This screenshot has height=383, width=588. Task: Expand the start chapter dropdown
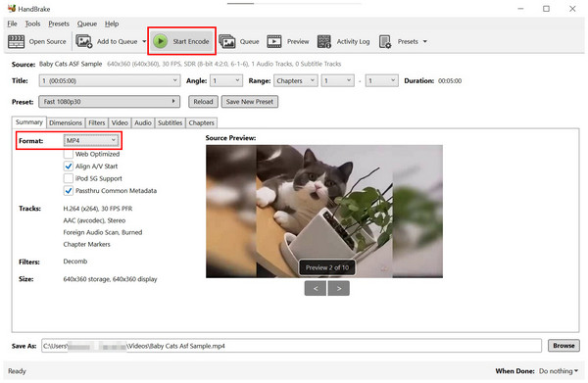(337, 80)
